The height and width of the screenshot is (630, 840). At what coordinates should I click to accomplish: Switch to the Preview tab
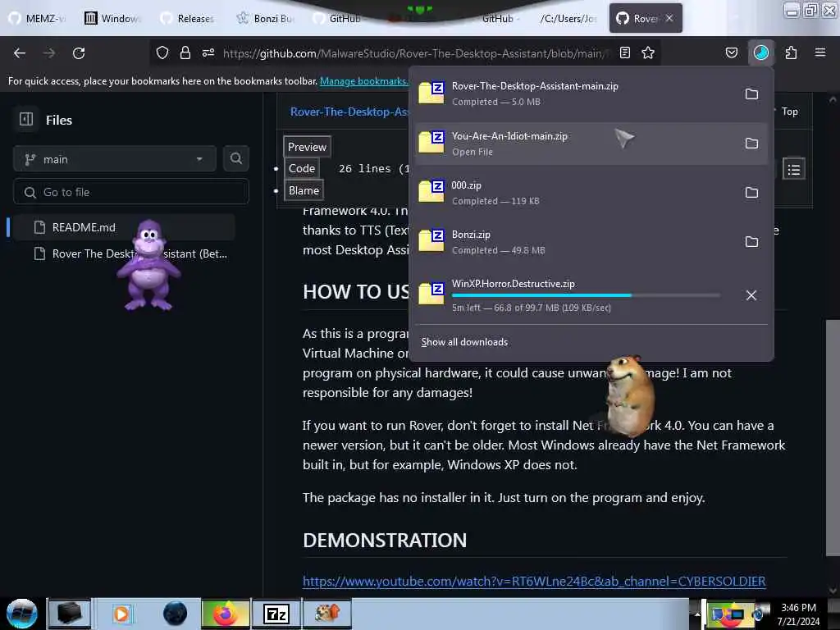coord(307,147)
